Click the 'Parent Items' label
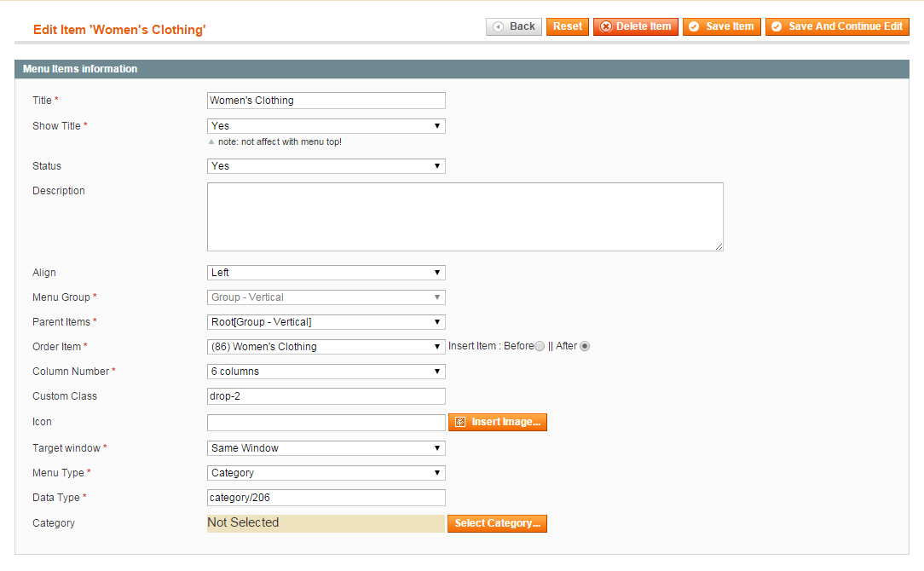This screenshot has width=924, height=571. point(61,322)
